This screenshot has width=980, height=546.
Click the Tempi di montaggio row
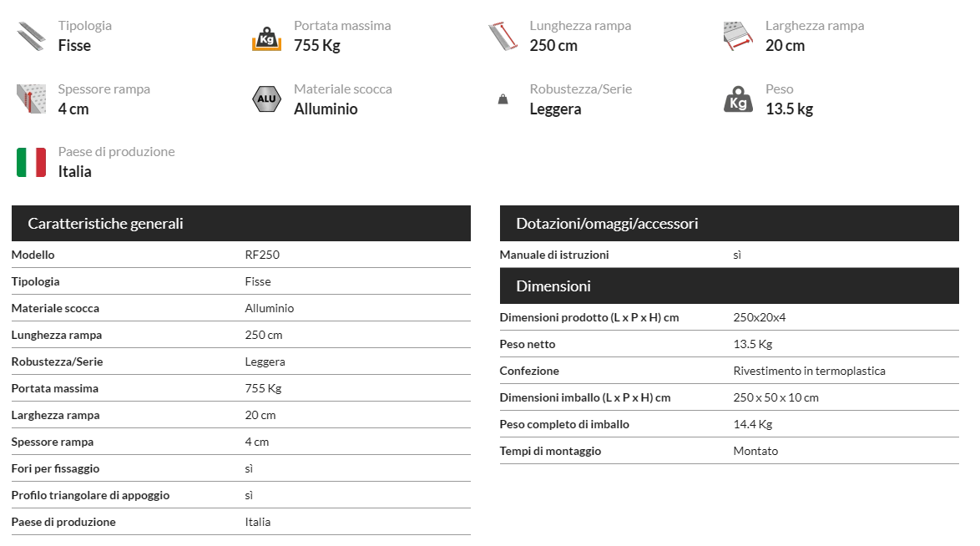(x=730, y=451)
